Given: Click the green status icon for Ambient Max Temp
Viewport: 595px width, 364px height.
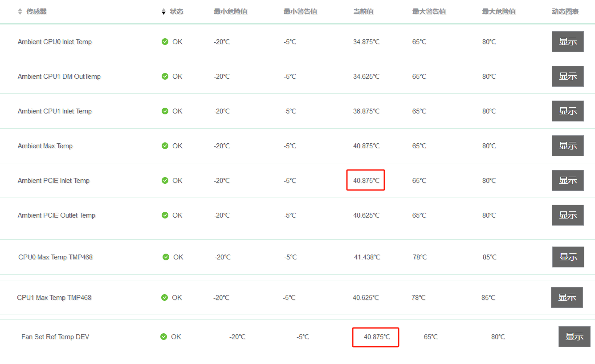Looking at the screenshot, I should [165, 146].
